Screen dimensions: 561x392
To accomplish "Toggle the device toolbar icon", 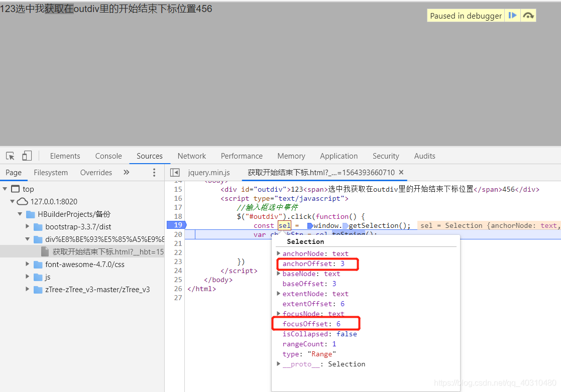I will pyautogui.click(x=27, y=156).
